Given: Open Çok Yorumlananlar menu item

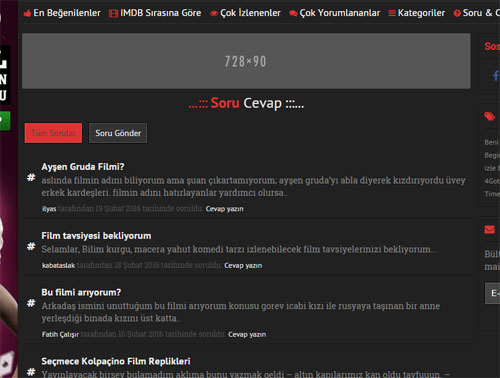Looking at the screenshot, I should click(x=335, y=13).
